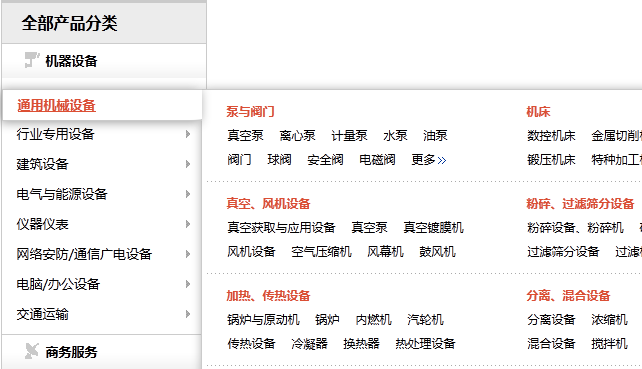Click the 冷凝器 link
The width and height of the screenshot is (642, 369).
coord(310,343)
